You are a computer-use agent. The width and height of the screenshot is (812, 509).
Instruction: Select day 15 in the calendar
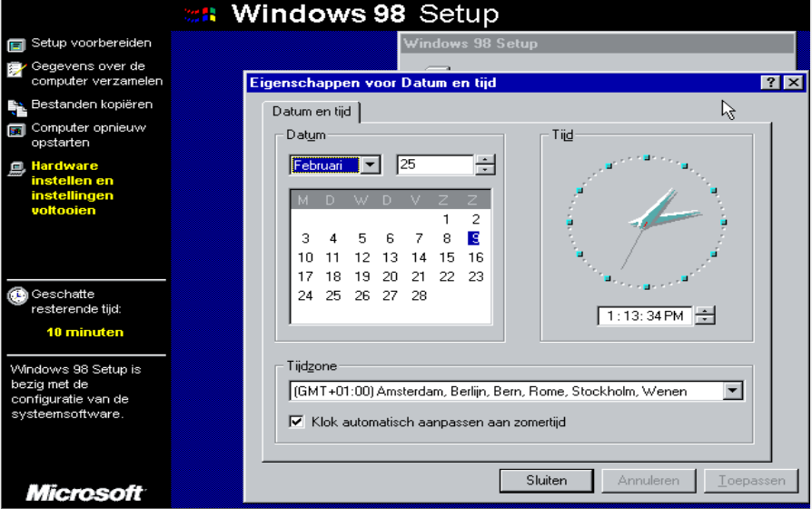tap(446, 257)
